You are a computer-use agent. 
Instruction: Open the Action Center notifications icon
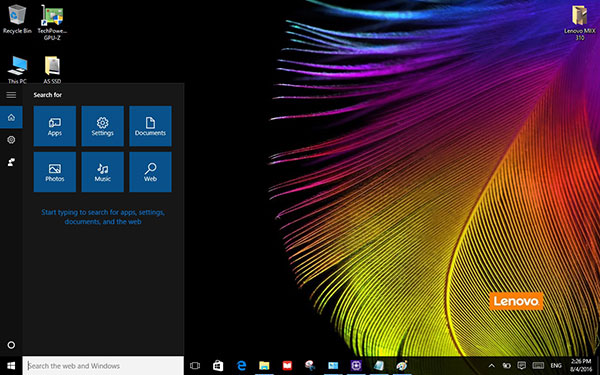coord(522,366)
